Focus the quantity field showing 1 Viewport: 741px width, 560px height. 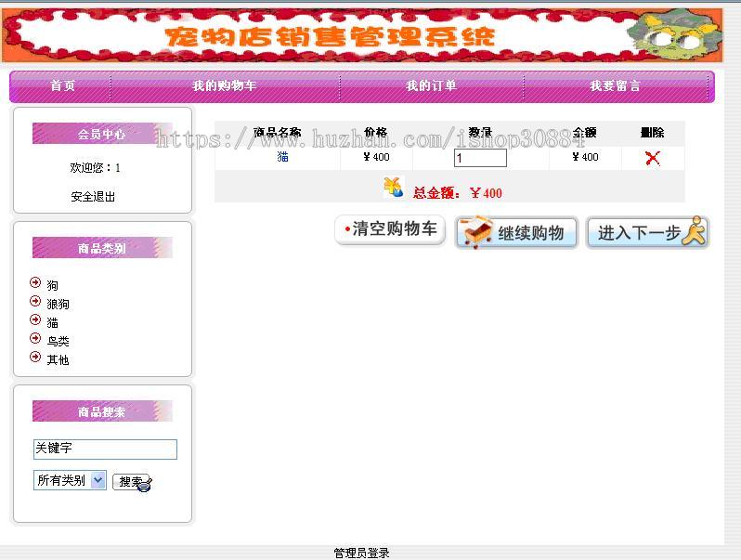click(480, 158)
